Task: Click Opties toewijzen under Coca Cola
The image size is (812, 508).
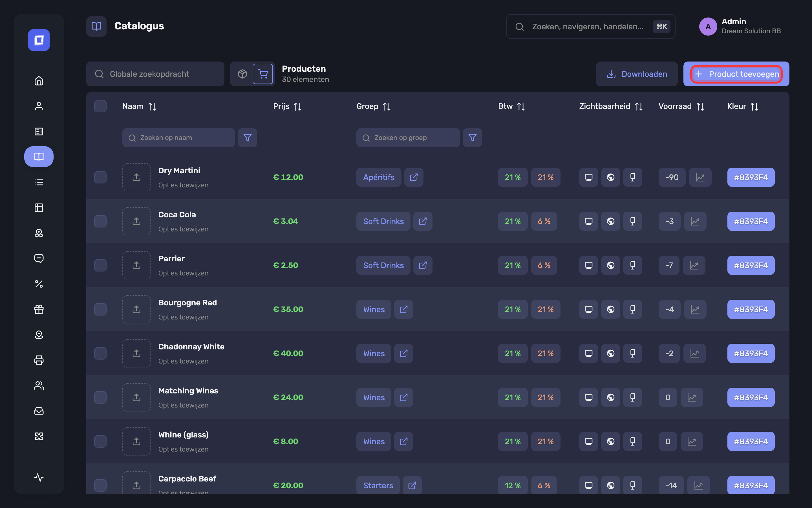Action: pyautogui.click(x=183, y=229)
